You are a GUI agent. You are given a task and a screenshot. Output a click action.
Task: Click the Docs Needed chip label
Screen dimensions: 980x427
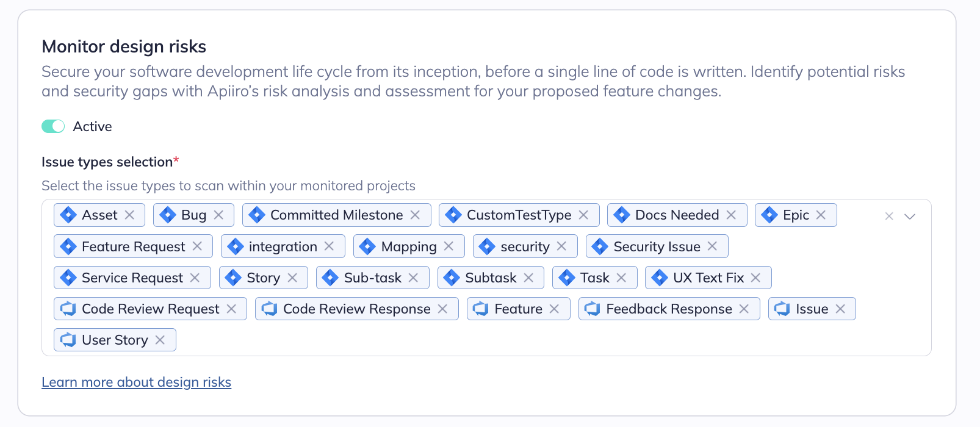pyautogui.click(x=677, y=215)
